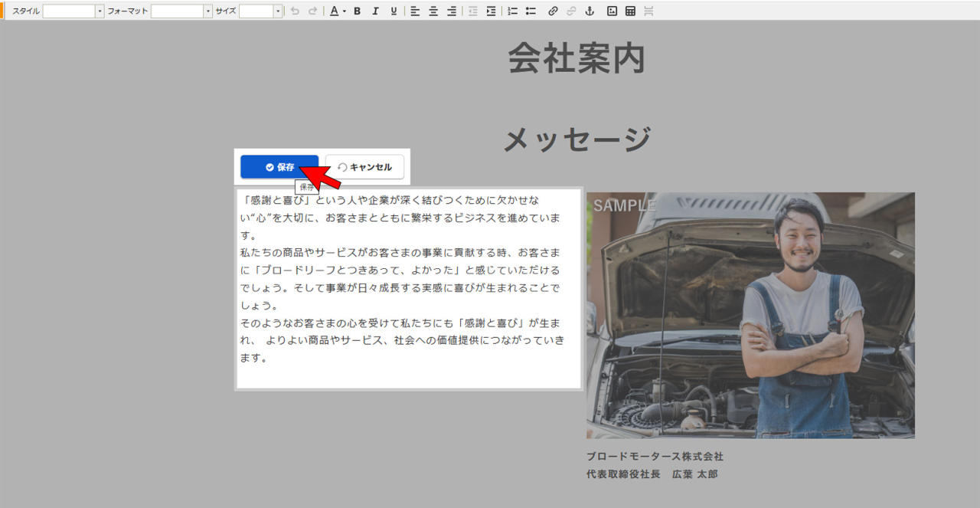This screenshot has width=980, height=508.
Task: Insert a bulleted list
Action: [531, 11]
